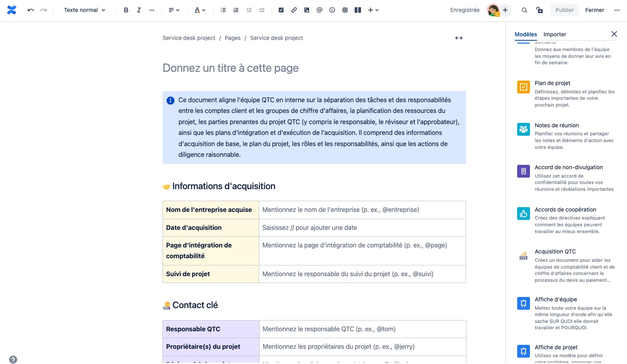
Task: Outdent the current line
Action: click(x=249, y=10)
